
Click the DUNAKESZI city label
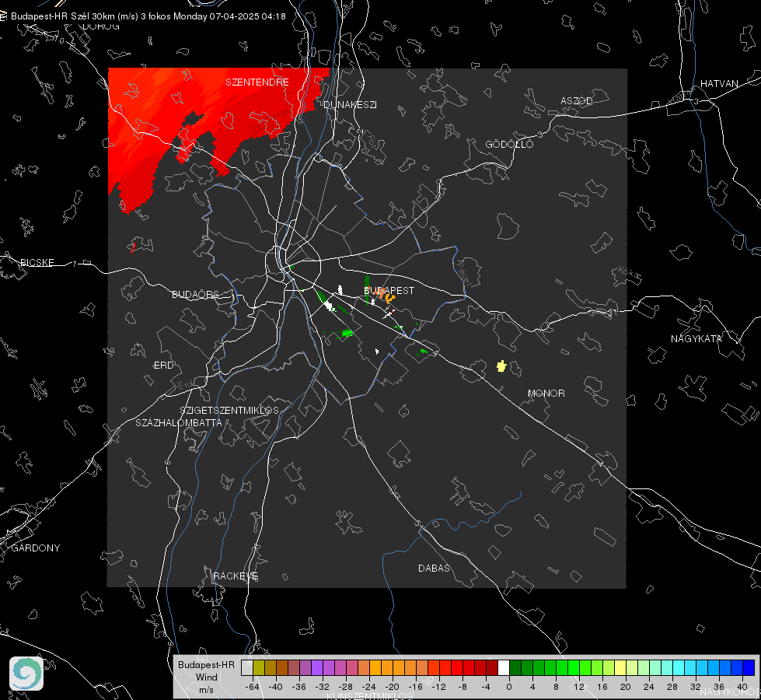pyautogui.click(x=350, y=104)
